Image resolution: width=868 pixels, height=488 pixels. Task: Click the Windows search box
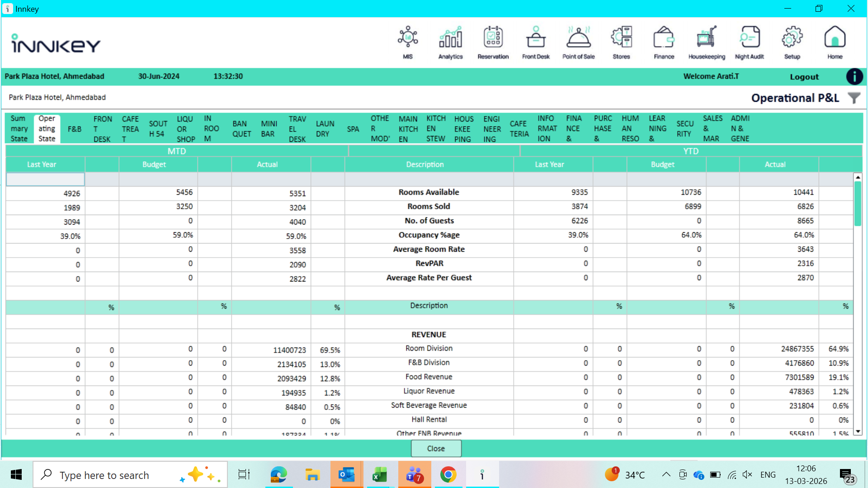[130, 474]
